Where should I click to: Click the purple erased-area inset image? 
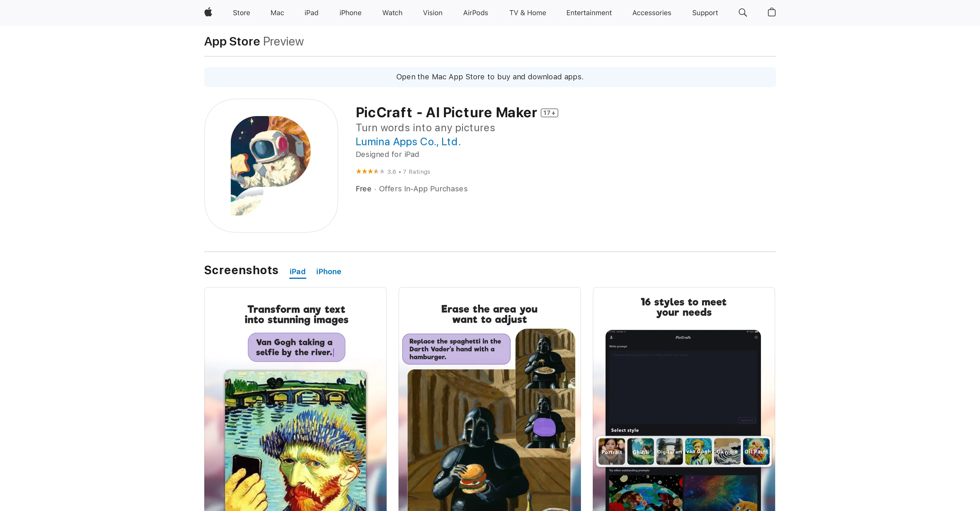click(x=545, y=418)
